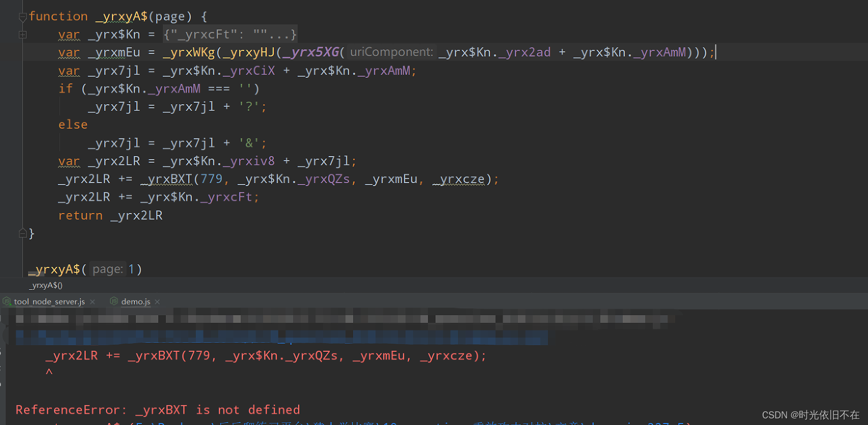Expand the folded _yrx$Kn object literal
The image size is (868, 425).
22,35
